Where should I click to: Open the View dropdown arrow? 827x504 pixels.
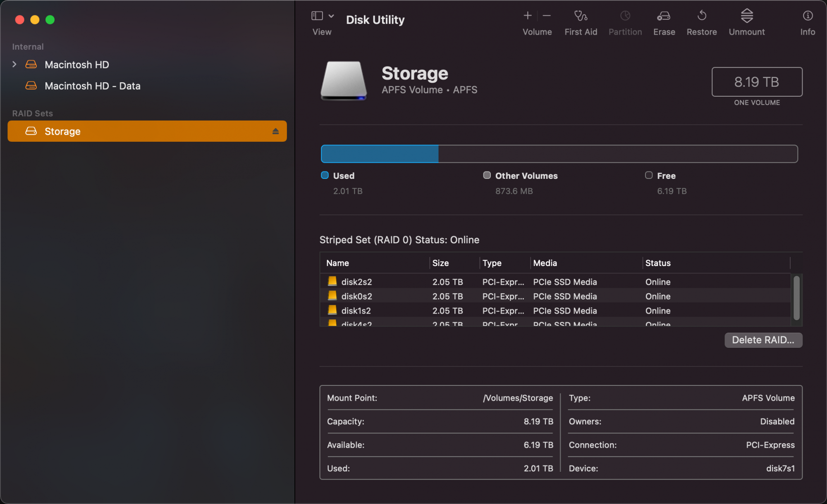331,16
